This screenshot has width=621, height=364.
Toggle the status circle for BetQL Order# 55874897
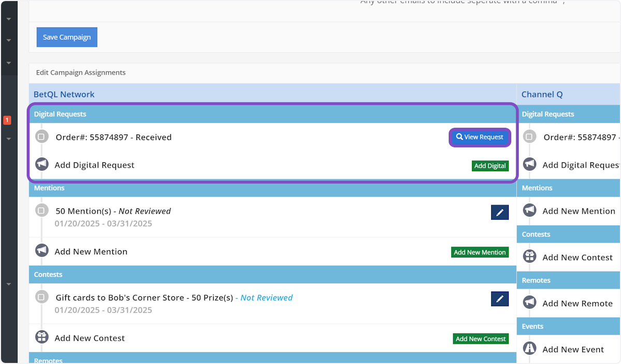point(41,137)
